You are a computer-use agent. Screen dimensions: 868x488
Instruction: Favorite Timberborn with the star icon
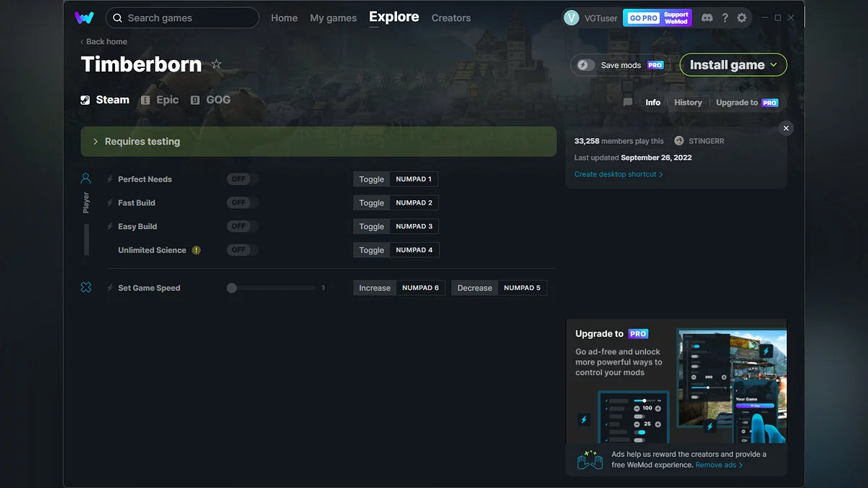point(216,64)
